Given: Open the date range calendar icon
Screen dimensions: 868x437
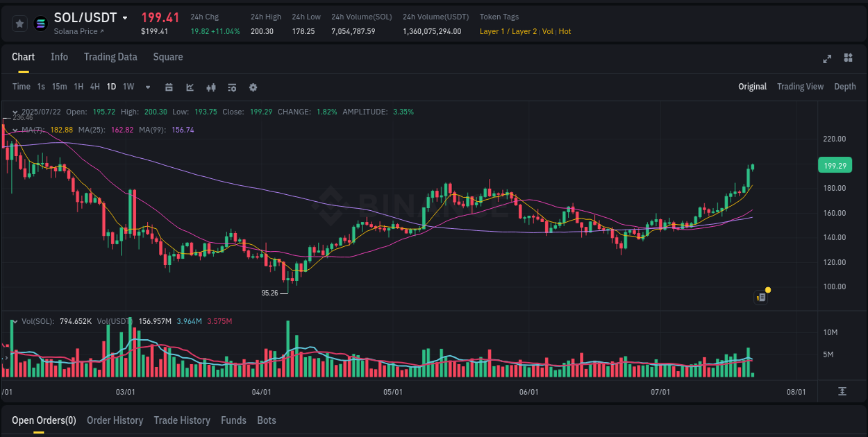Looking at the screenshot, I should pos(169,87).
